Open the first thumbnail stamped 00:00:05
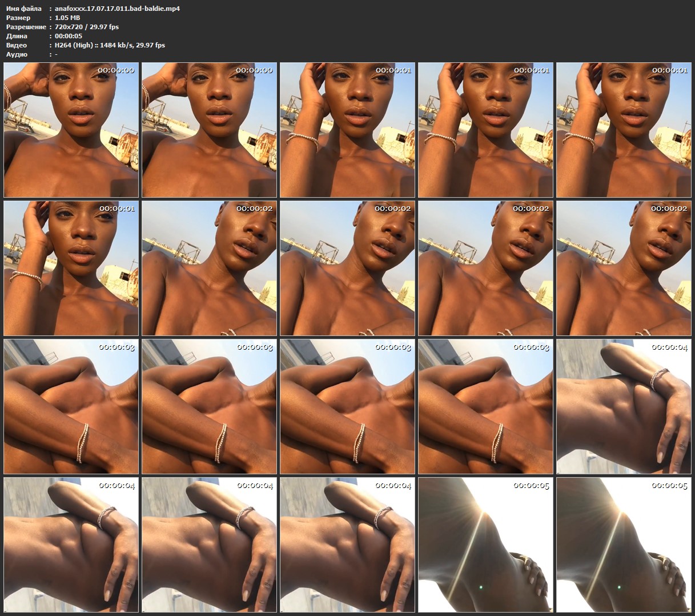This screenshot has height=616, width=695. click(x=485, y=545)
